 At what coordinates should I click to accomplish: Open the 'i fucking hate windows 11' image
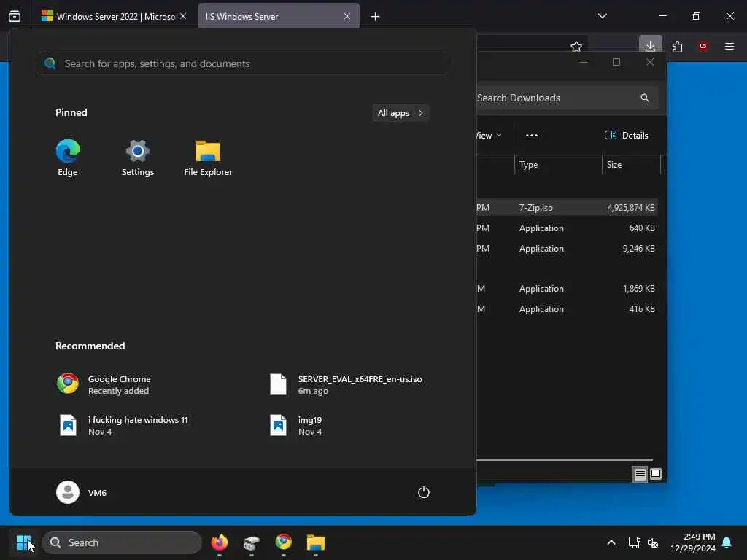click(122, 425)
